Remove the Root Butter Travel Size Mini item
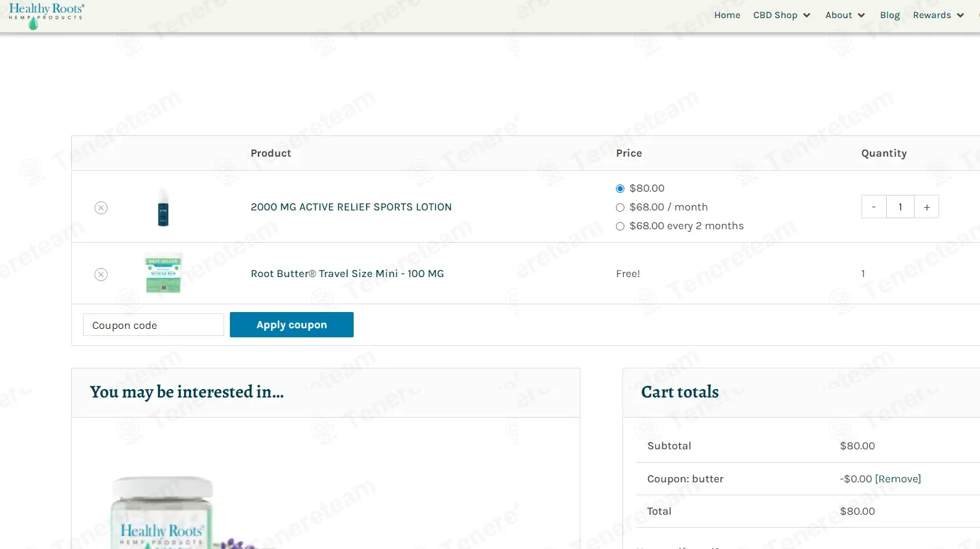 pos(101,274)
